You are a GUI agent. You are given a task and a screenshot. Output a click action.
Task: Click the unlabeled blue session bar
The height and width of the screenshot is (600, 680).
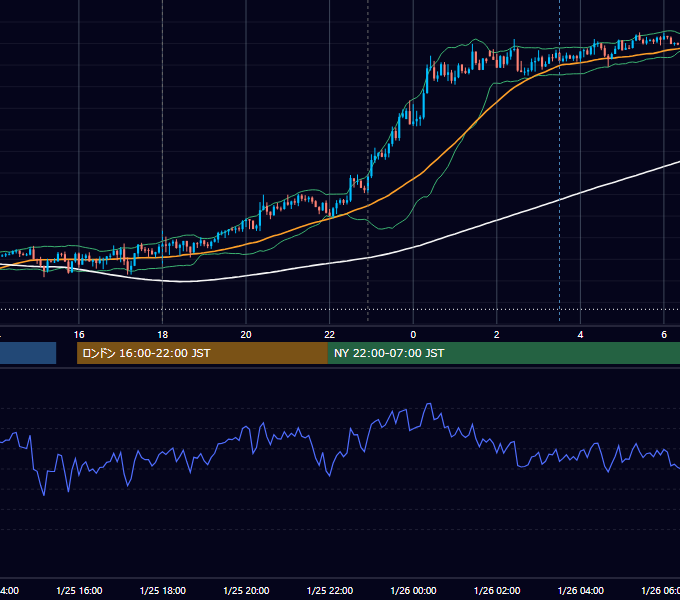click(x=28, y=353)
